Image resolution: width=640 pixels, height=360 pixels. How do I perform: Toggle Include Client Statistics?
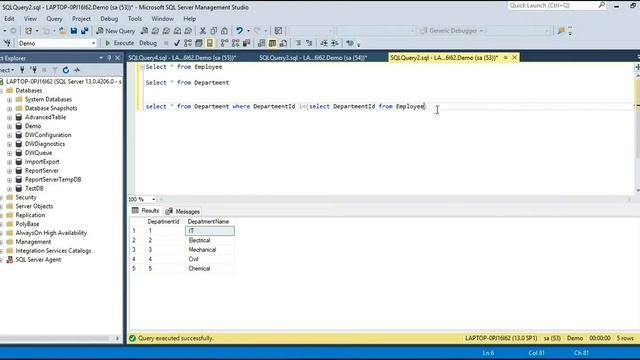click(247, 43)
